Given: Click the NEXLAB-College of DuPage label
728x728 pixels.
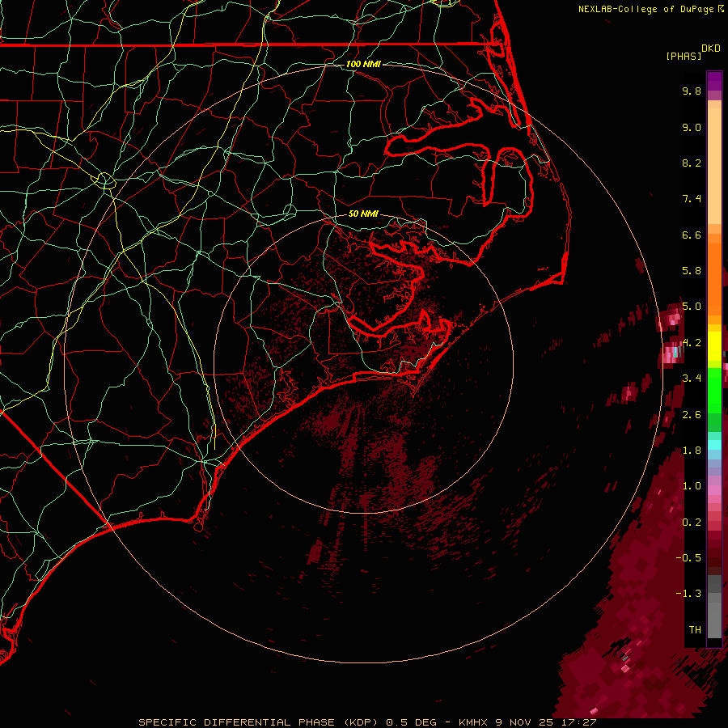Looking at the screenshot, I should tap(645, 9).
